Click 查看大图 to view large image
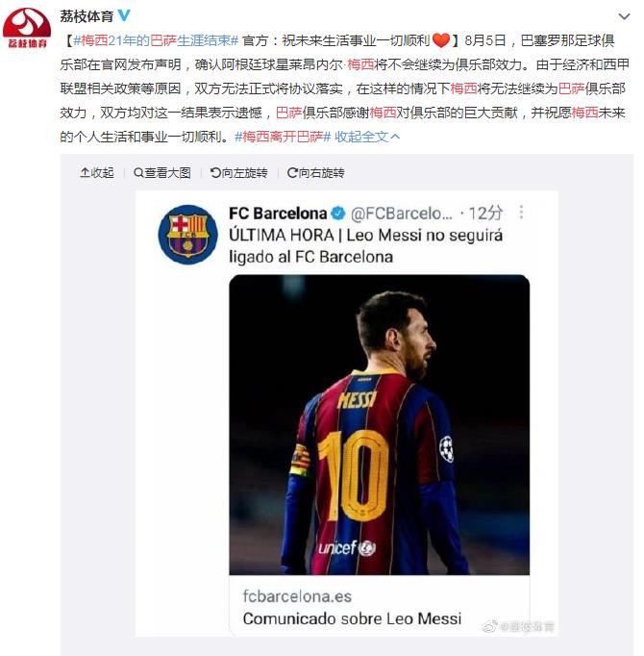This screenshot has width=644, height=656. click(162, 173)
